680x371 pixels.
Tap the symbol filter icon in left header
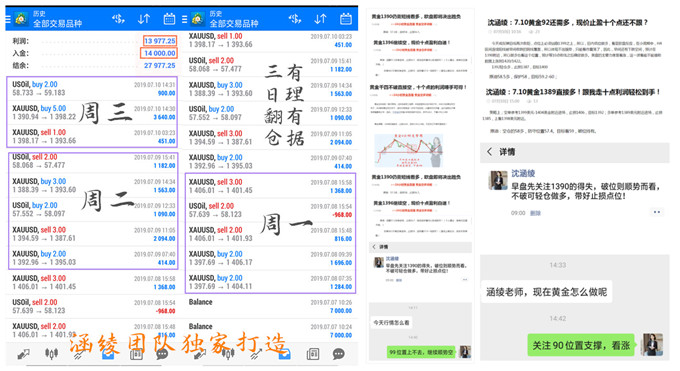[x=118, y=19]
